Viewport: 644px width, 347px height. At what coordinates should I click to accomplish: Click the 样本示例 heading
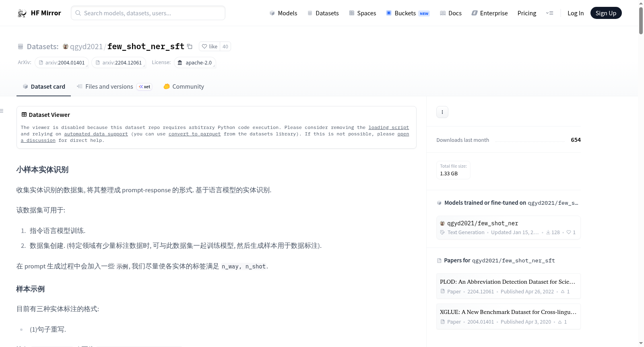tap(30, 289)
